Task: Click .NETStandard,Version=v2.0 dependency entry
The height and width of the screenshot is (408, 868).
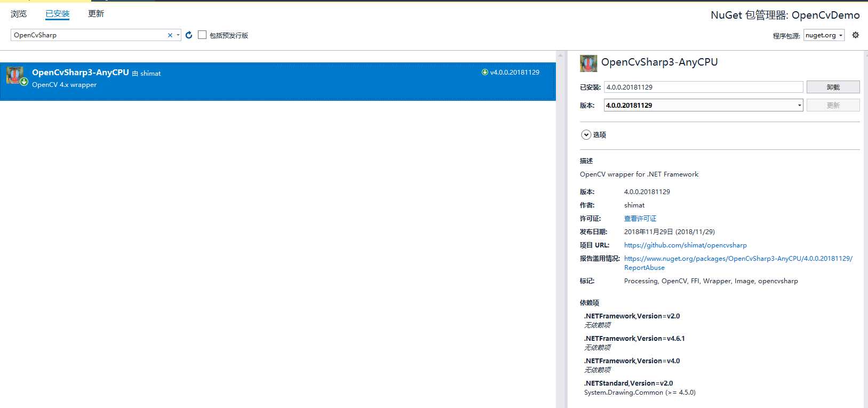Action: pos(628,383)
